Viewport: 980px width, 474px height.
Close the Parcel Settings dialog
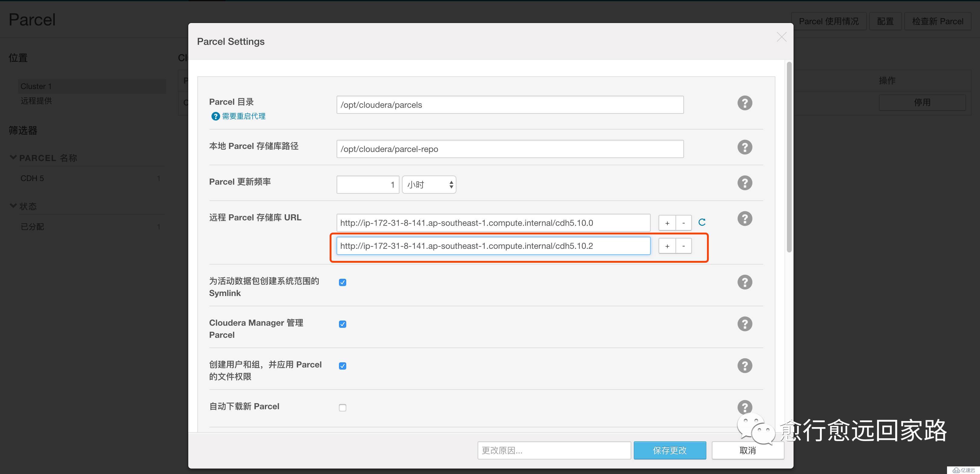(x=781, y=37)
